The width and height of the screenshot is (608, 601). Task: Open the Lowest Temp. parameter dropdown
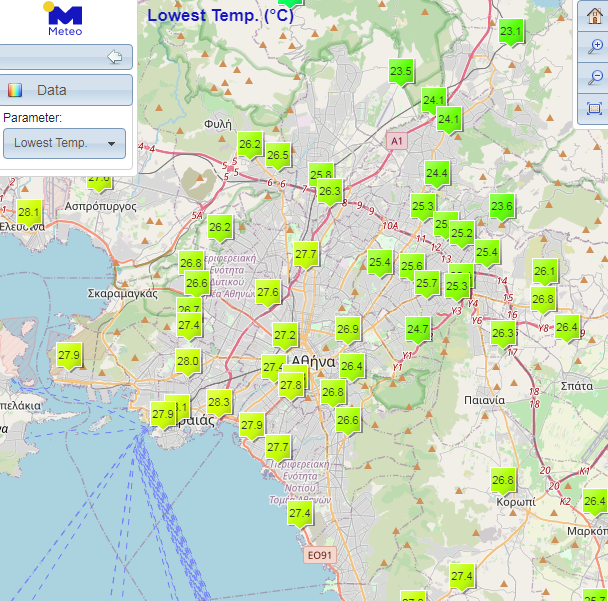tap(65, 143)
